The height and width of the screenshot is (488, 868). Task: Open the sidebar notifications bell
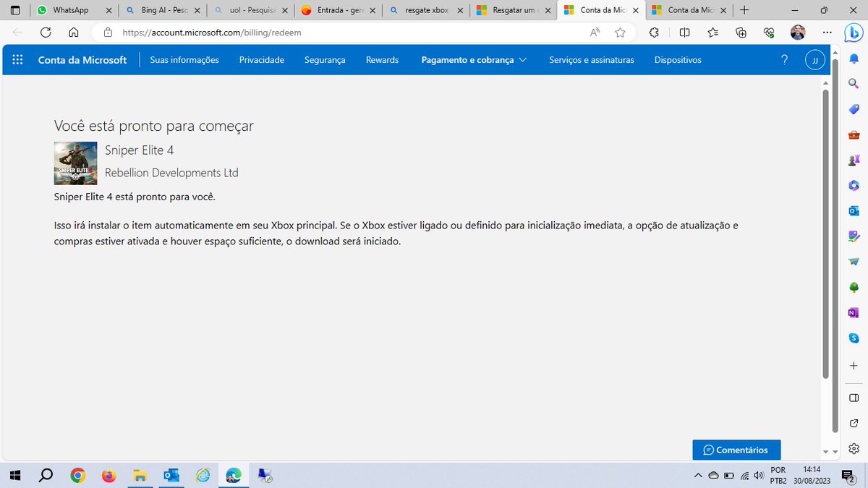tap(854, 59)
